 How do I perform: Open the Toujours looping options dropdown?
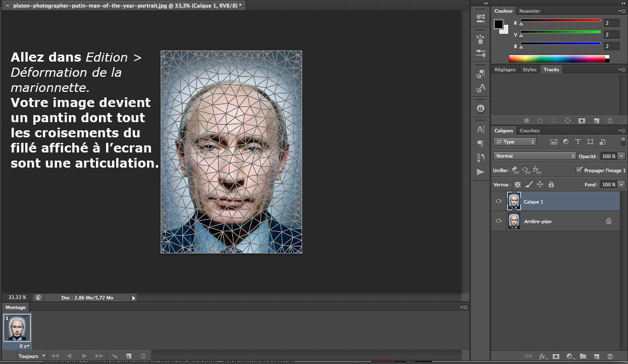pos(32,356)
